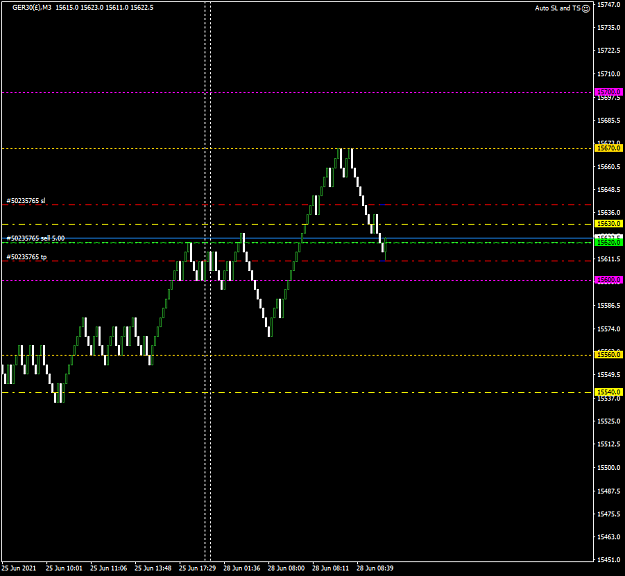This screenshot has height=576, width=625.
Task: Click the "#50235765 sell 5.00" order label
Action: pos(35,238)
